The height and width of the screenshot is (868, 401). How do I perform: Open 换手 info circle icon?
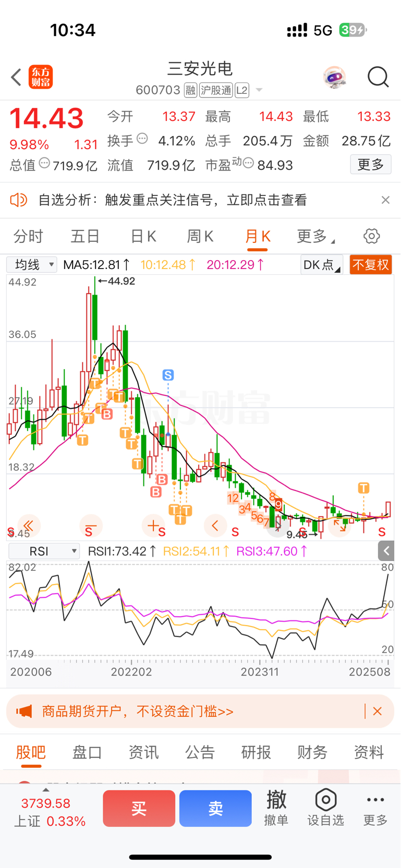coord(142,139)
